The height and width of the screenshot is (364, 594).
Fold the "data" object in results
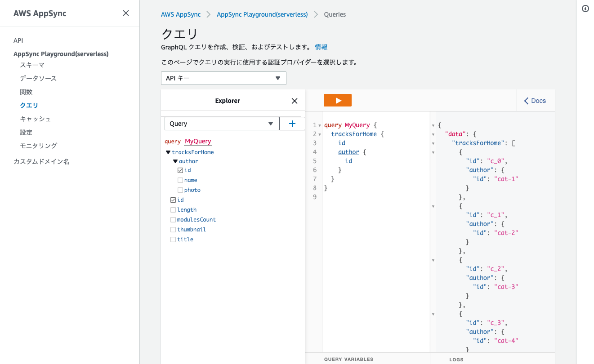pos(433,134)
